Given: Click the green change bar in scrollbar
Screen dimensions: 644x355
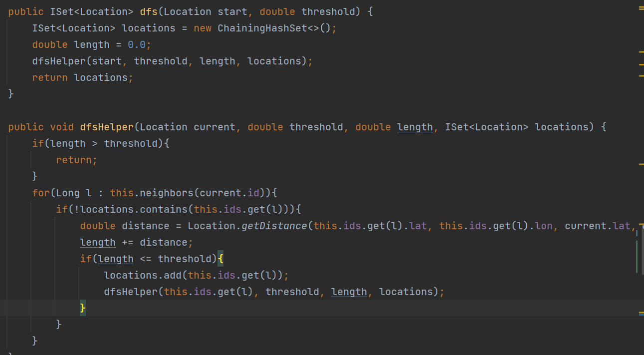Looking at the screenshot, I should click(637, 257).
